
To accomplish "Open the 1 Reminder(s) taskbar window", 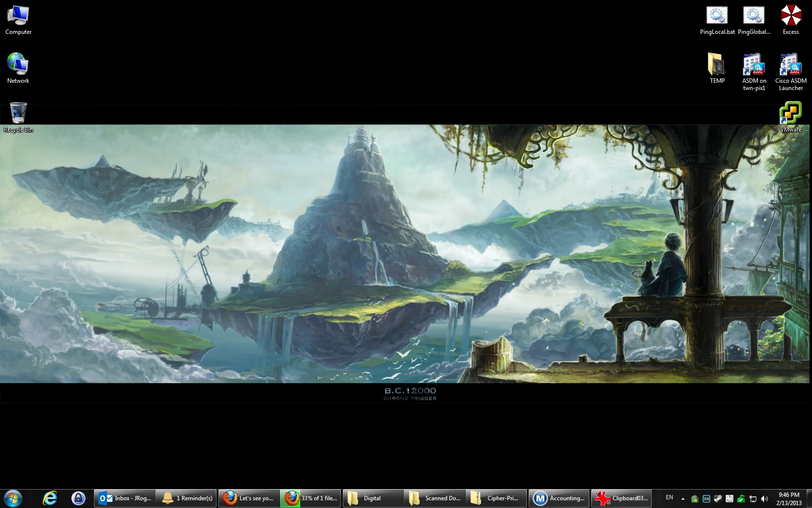I will click(x=186, y=498).
